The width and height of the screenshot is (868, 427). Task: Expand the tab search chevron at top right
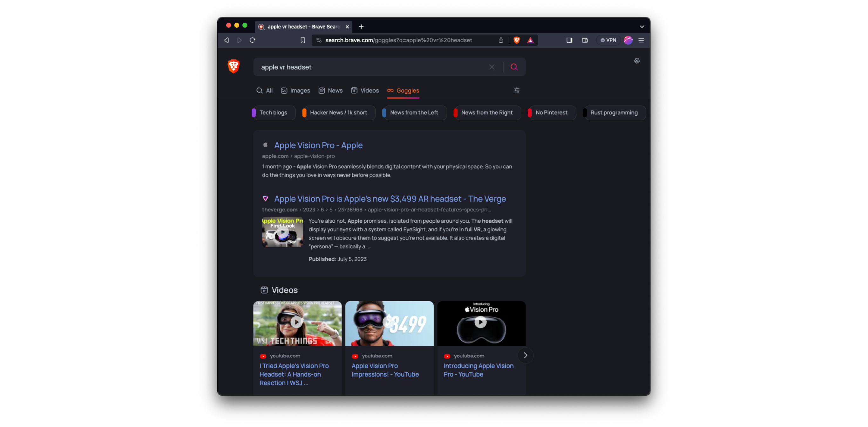click(641, 27)
